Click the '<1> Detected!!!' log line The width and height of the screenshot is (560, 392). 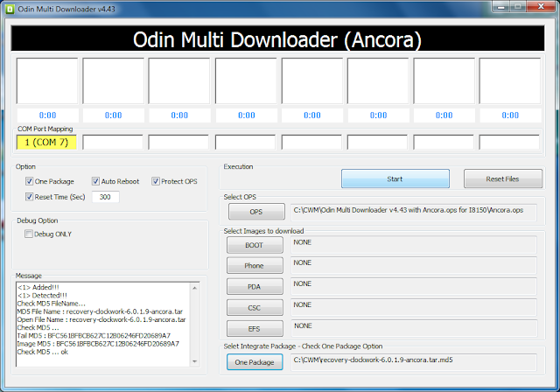point(42,296)
